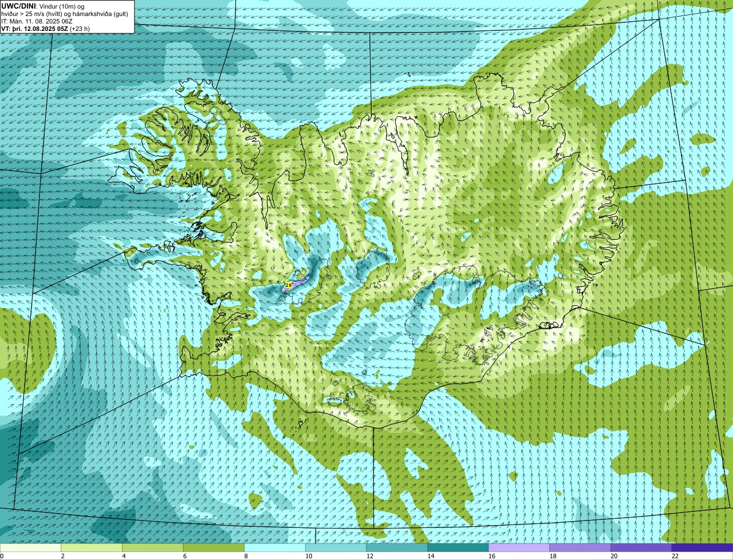Click the legend label '2'

pos(62,556)
